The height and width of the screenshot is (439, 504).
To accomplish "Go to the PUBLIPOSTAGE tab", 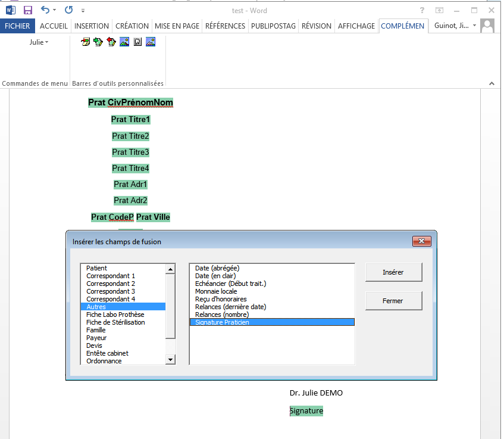I will (x=273, y=26).
